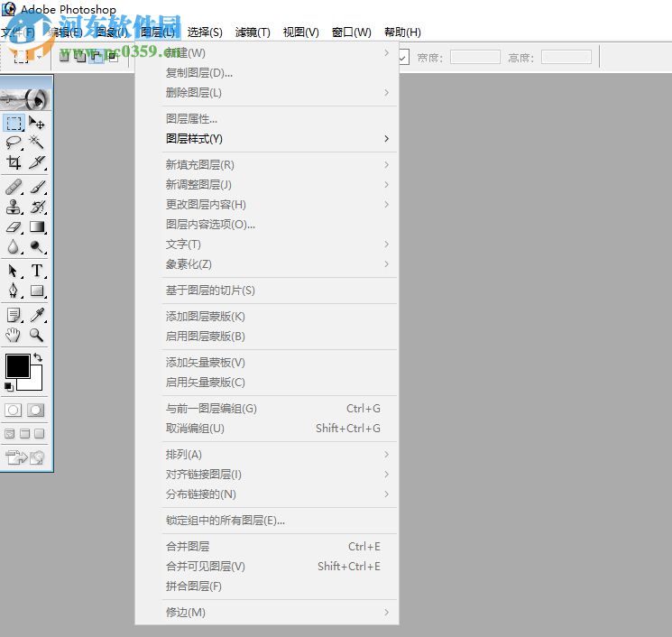672x637 pixels.
Task: Select the Path Selection arrow tool
Action: point(14,271)
